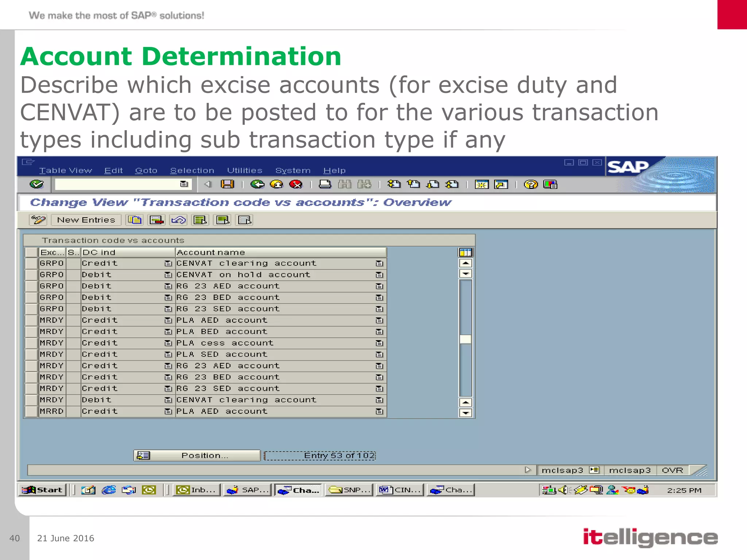Select row selector for MRDY PLA AED account
Screen dimensions: 747x560
click(31, 320)
